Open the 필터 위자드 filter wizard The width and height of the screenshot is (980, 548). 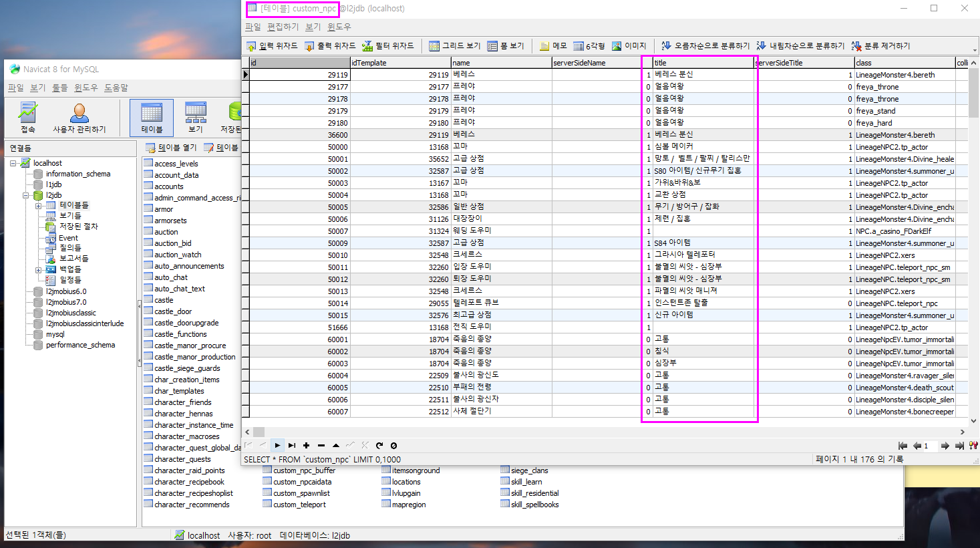click(x=388, y=46)
